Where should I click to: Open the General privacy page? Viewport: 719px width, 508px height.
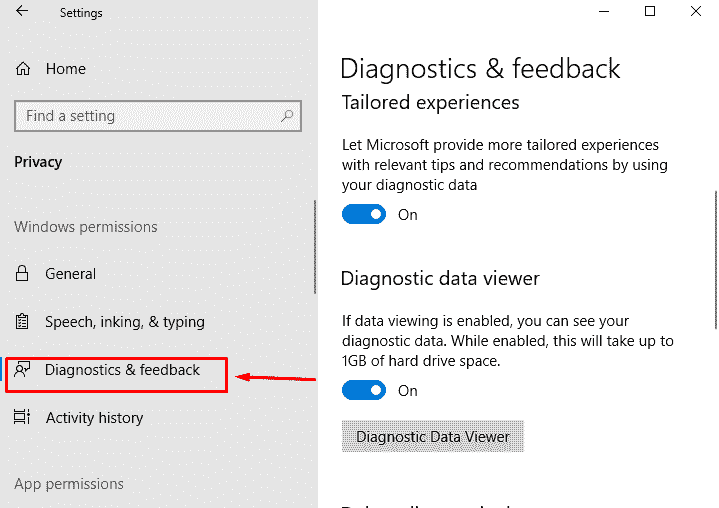tap(70, 274)
